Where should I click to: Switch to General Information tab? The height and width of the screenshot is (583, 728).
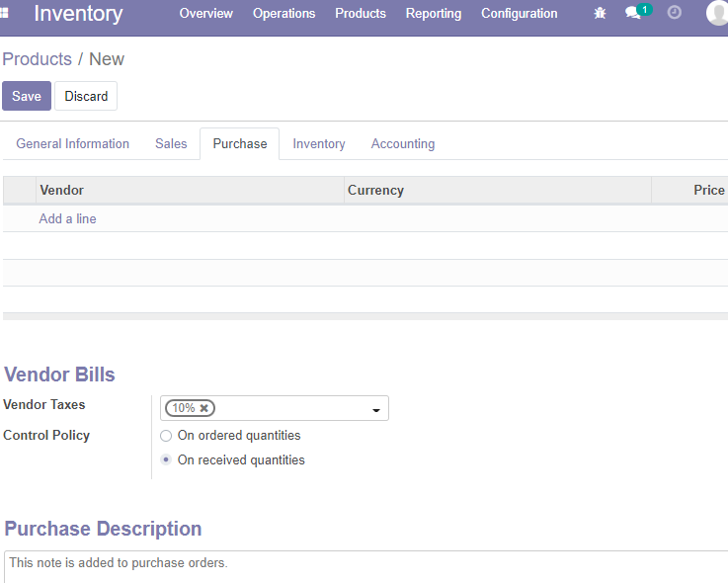(72, 144)
